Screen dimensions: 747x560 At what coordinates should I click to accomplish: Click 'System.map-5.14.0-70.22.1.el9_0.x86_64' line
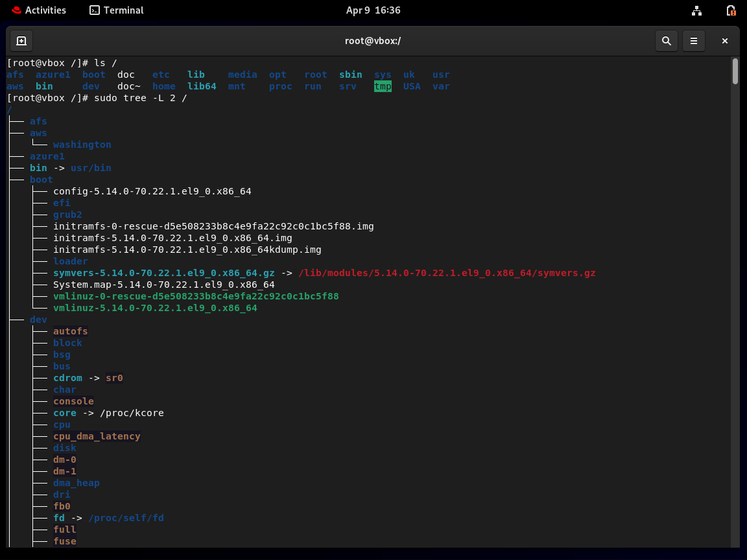(164, 285)
